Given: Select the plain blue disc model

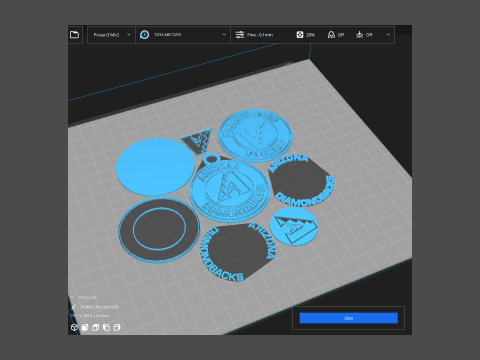Looking at the screenshot, I should point(155,167).
